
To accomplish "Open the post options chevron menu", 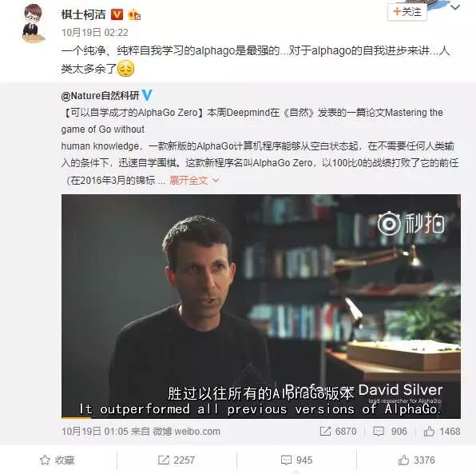I will pyautogui.click(x=455, y=7).
